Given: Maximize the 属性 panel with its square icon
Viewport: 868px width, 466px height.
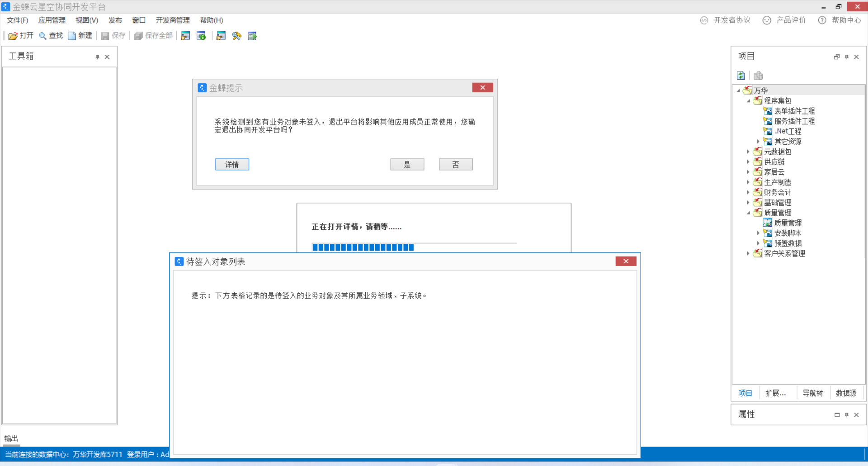Looking at the screenshot, I should click(837, 415).
